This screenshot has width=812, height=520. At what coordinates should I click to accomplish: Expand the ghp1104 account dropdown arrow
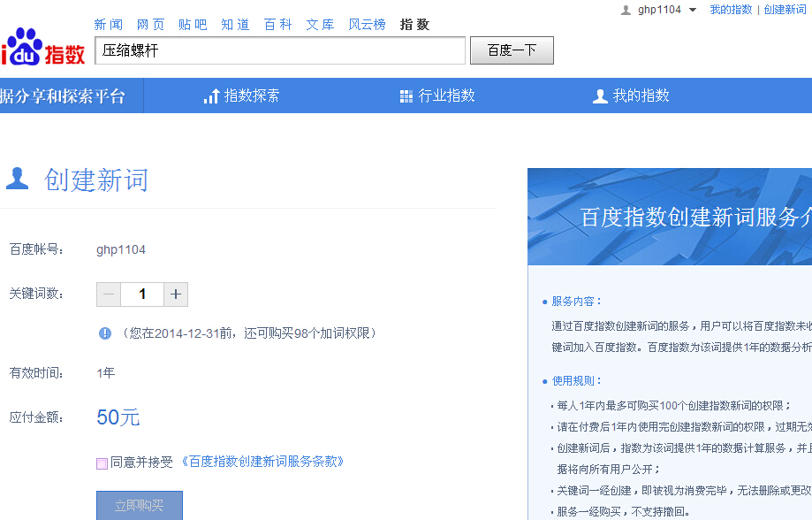[x=693, y=10]
